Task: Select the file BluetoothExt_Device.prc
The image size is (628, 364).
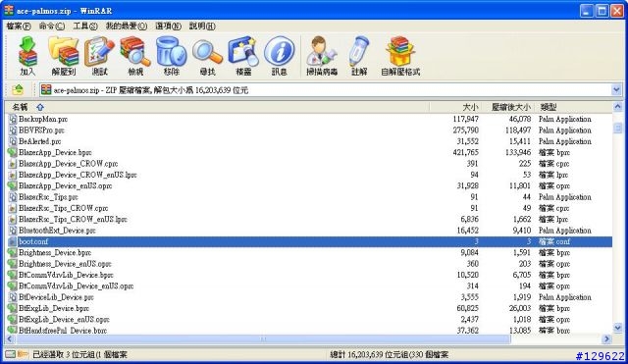Action: tap(57, 231)
